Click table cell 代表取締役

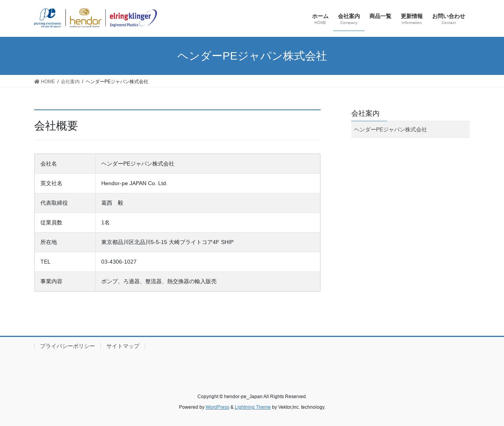pos(65,203)
